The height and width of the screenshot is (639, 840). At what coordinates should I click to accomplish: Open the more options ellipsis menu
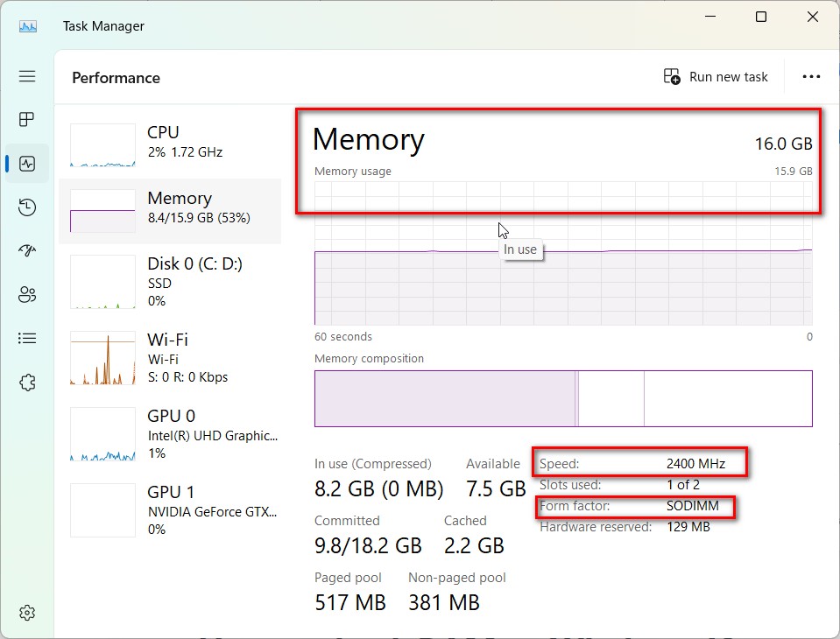click(x=810, y=76)
